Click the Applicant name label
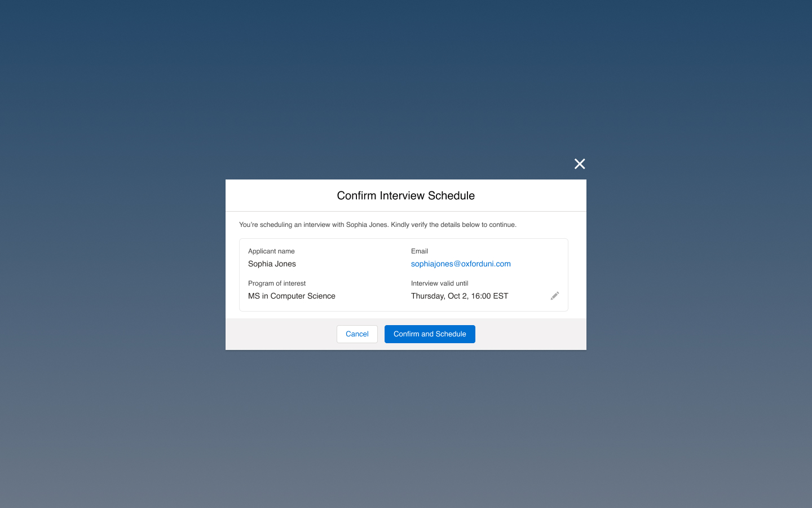The height and width of the screenshot is (508, 812). point(271,251)
